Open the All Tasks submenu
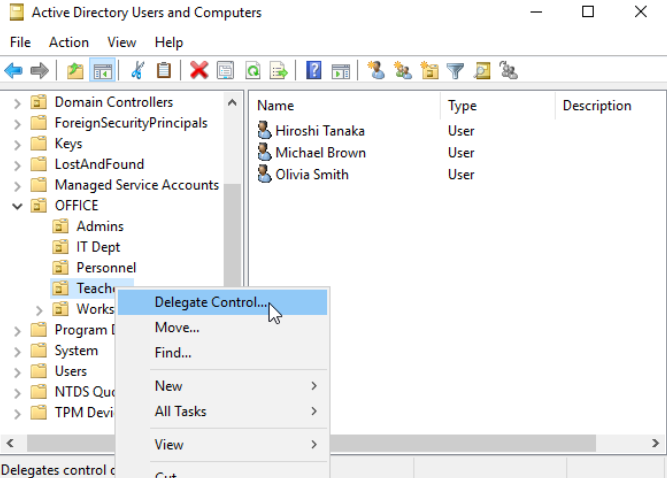Screen dimensions: 667x478 [222, 411]
